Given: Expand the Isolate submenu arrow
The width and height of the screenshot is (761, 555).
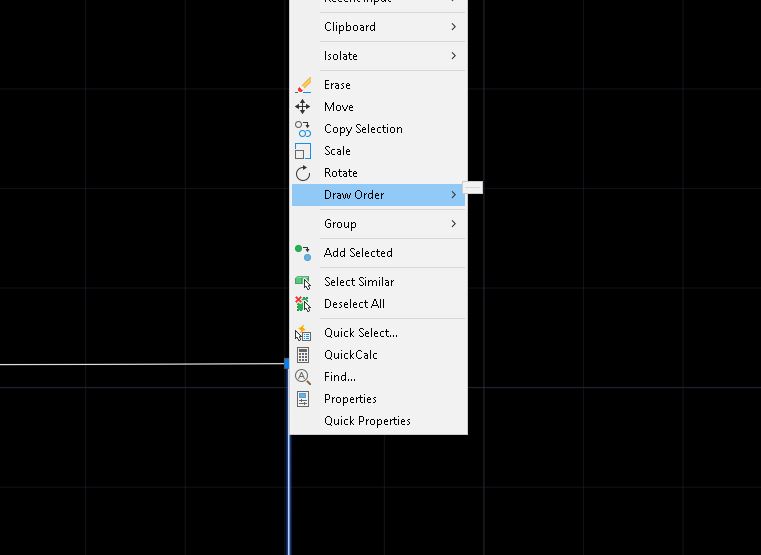Looking at the screenshot, I should (x=453, y=56).
